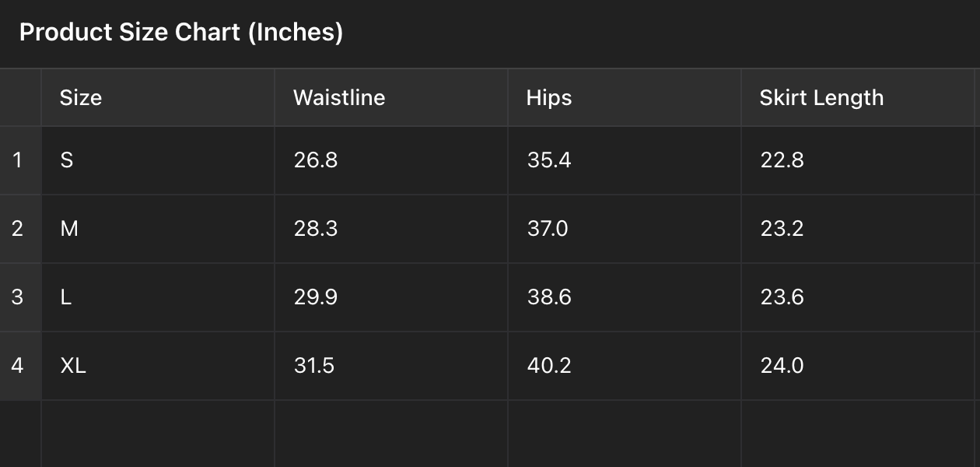Click the Waistline column header
The height and width of the screenshot is (467, 980).
pos(390,98)
